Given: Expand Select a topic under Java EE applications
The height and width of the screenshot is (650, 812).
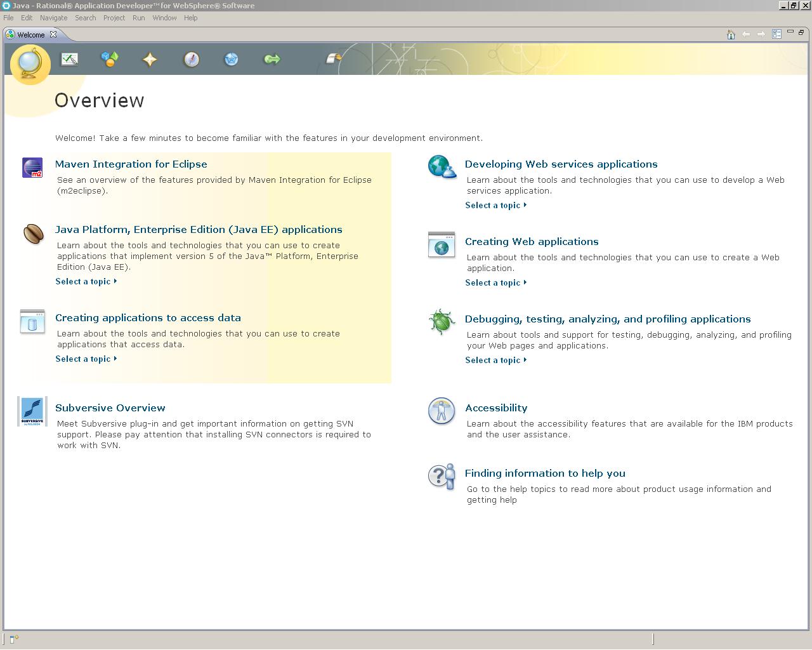Looking at the screenshot, I should (86, 281).
